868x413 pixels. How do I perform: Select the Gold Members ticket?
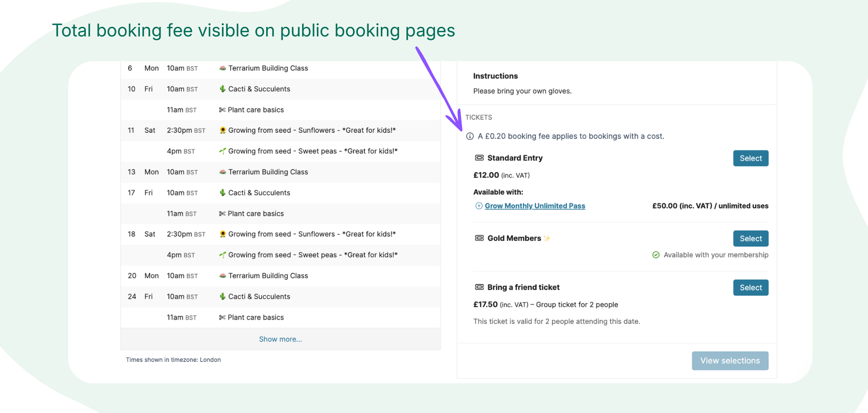point(750,239)
